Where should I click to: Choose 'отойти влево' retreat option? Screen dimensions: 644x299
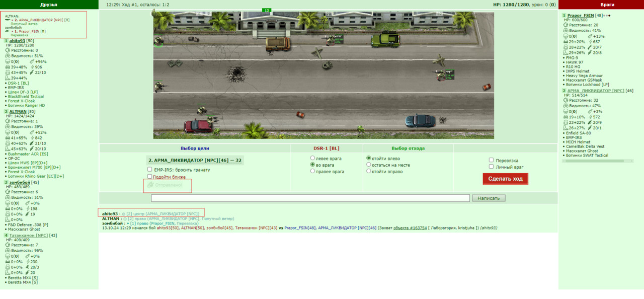click(x=369, y=158)
